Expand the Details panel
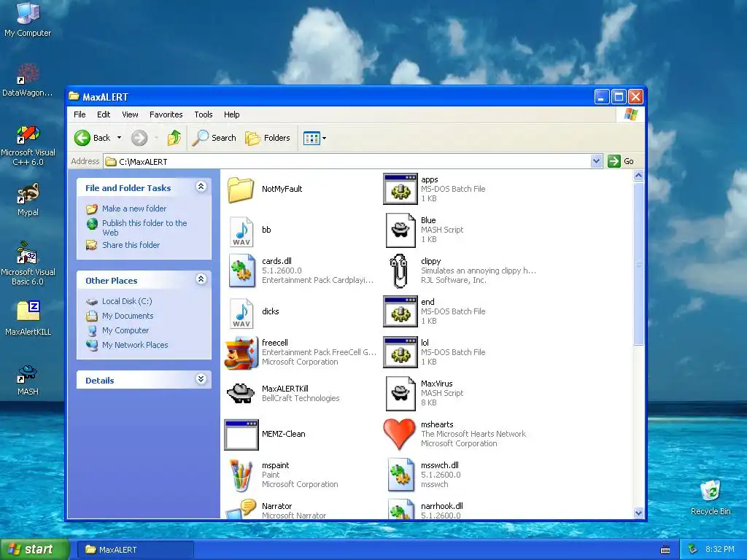Image resolution: width=747 pixels, height=560 pixels. pyautogui.click(x=201, y=379)
